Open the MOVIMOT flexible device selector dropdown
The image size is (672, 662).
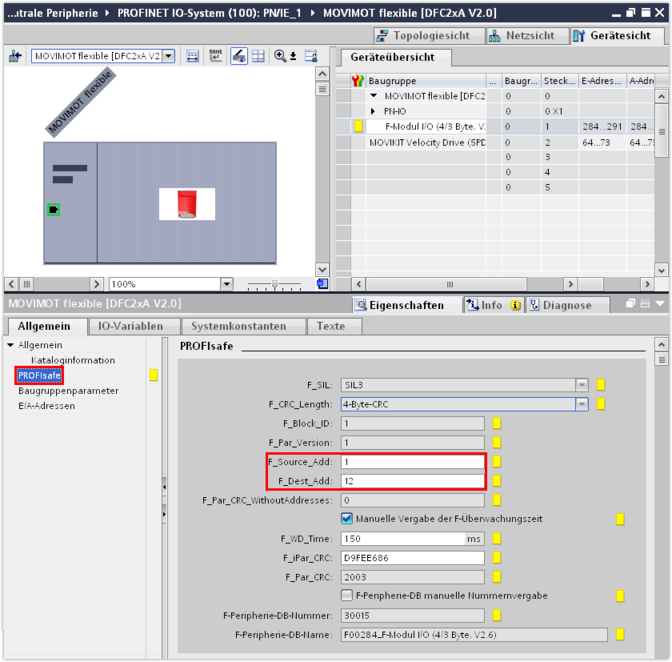click(x=167, y=56)
